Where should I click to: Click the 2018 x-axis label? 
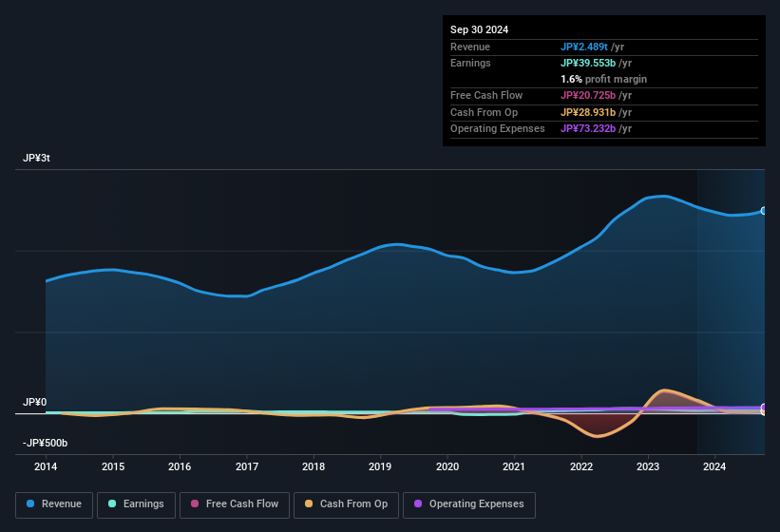click(x=314, y=466)
